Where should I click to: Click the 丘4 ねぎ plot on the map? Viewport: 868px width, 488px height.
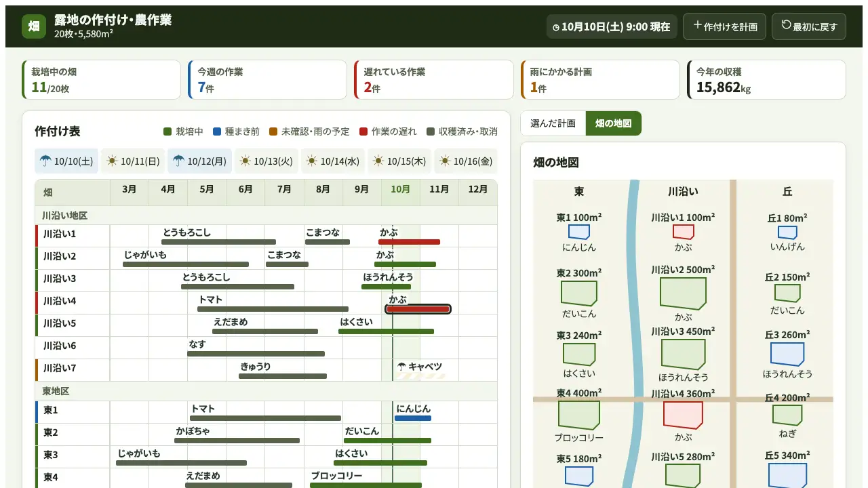(x=787, y=415)
